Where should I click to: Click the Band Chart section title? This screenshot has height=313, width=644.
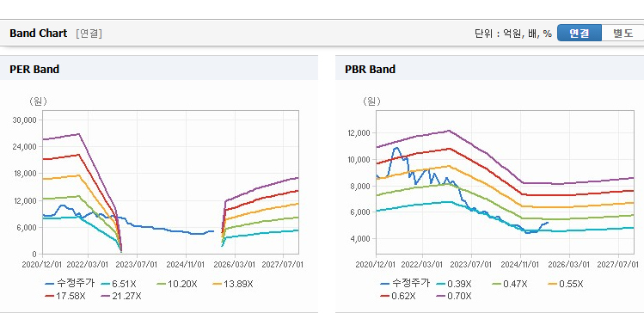point(38,34)
